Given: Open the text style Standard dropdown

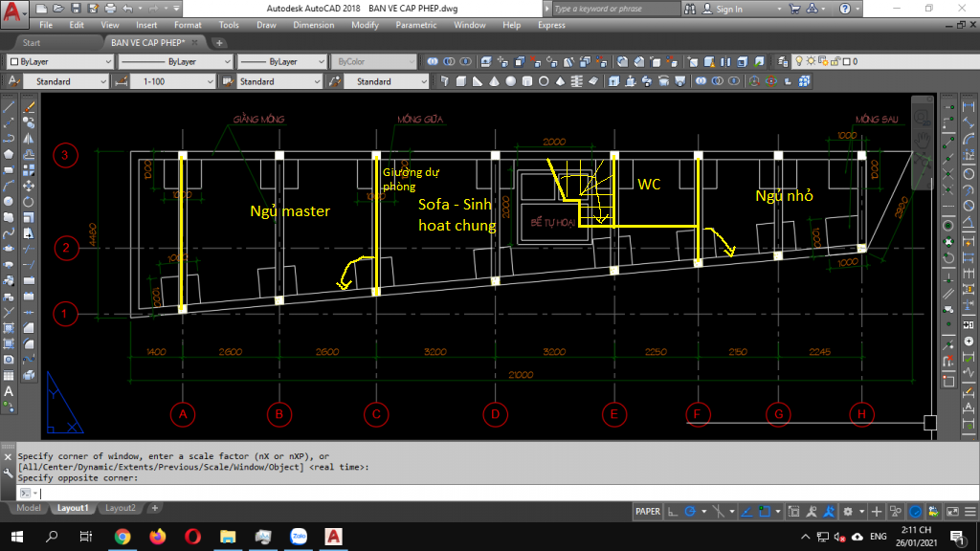Looking at the screenshot, I should [x=66, y=81].
